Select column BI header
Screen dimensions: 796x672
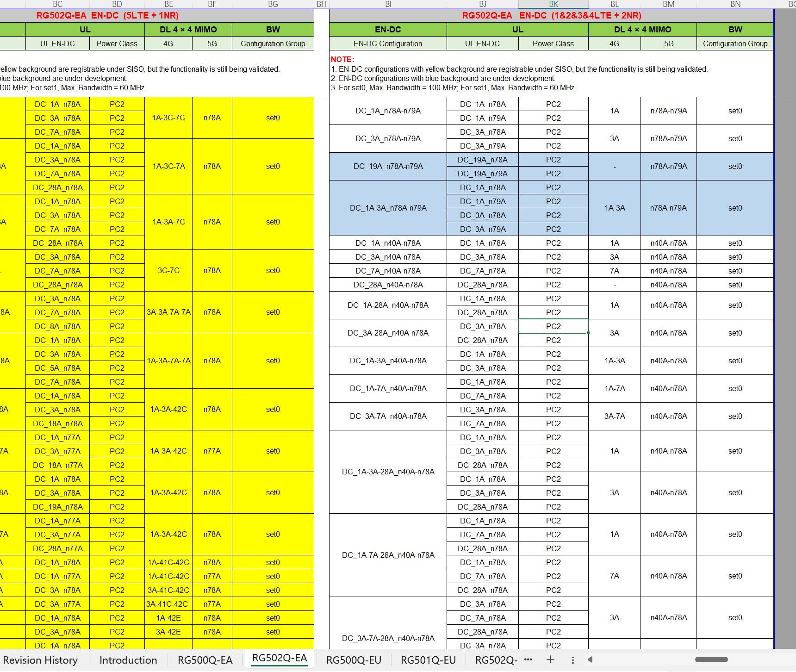388,4
